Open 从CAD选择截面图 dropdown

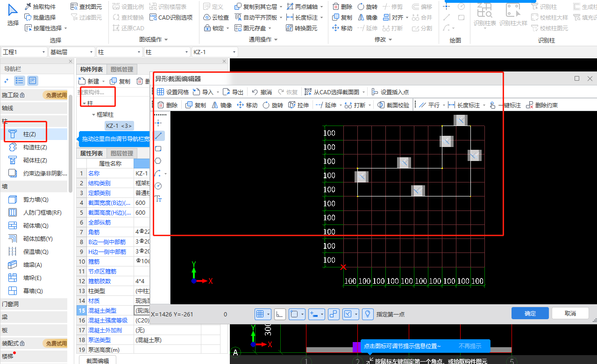coord(363,92)
